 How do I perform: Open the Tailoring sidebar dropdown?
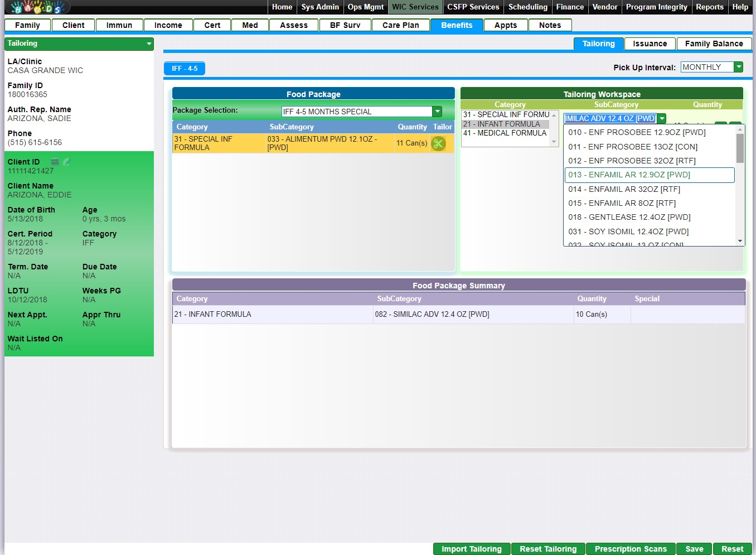tap(149, 44)
